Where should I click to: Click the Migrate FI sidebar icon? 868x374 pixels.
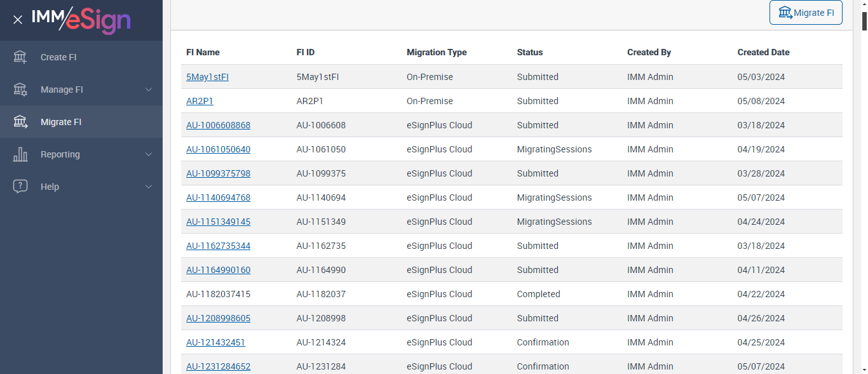[x=20, y=122]
